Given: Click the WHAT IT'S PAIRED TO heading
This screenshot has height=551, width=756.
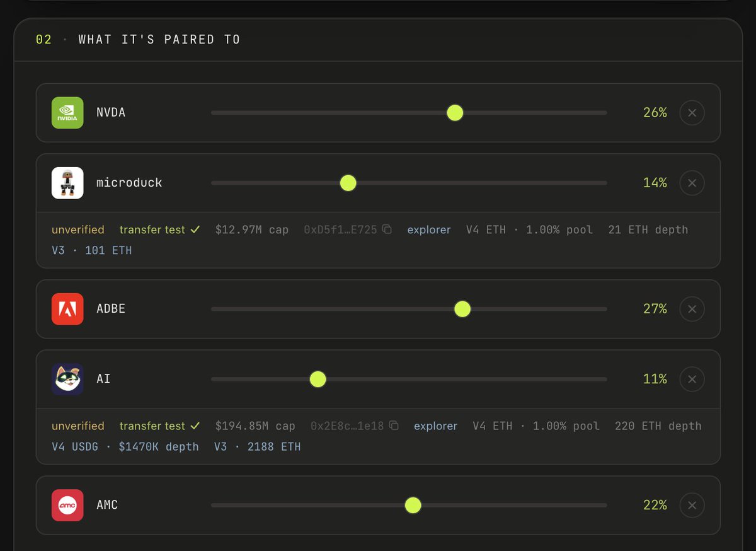Looking at the screenshot, I should [159, 39].
